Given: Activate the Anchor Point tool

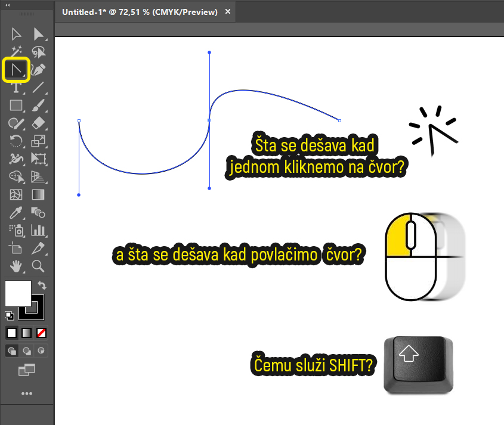Looking at the screenshot, I should (16, 69).
